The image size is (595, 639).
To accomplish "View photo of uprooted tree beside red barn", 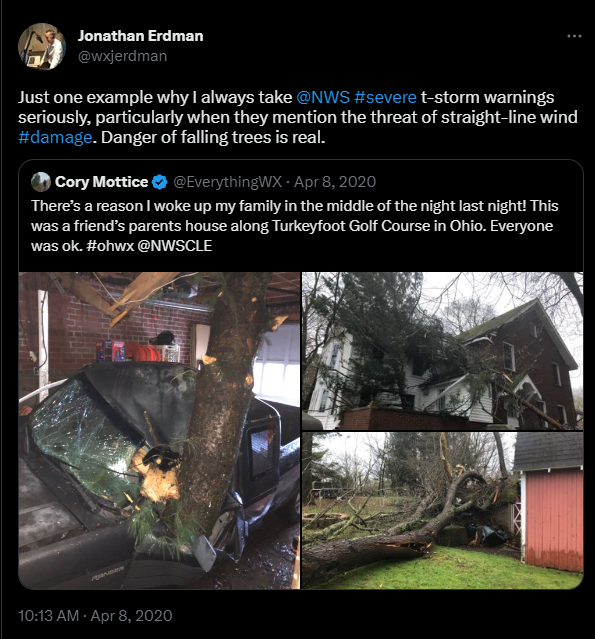I will coord(442,511).
